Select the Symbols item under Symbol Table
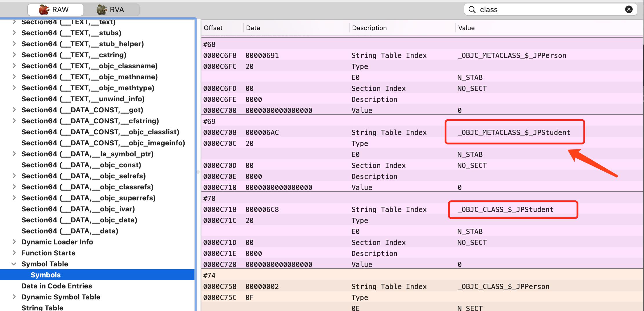Viewport: 644px width, 311px height. tap(97, 275)
